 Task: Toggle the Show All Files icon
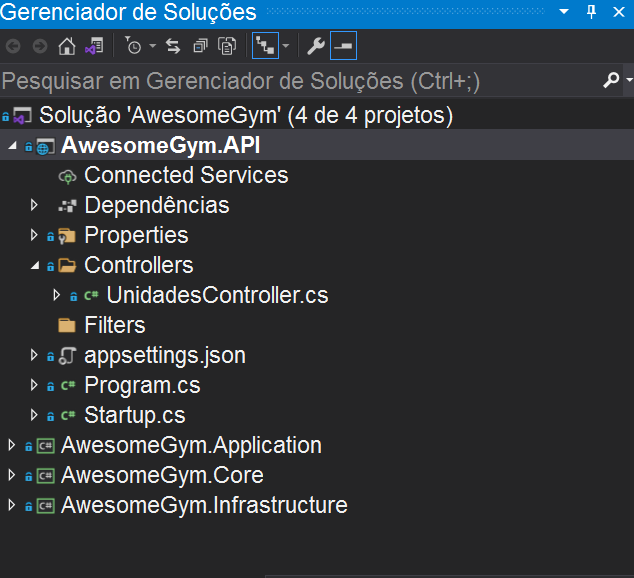[x=228, y=46]
